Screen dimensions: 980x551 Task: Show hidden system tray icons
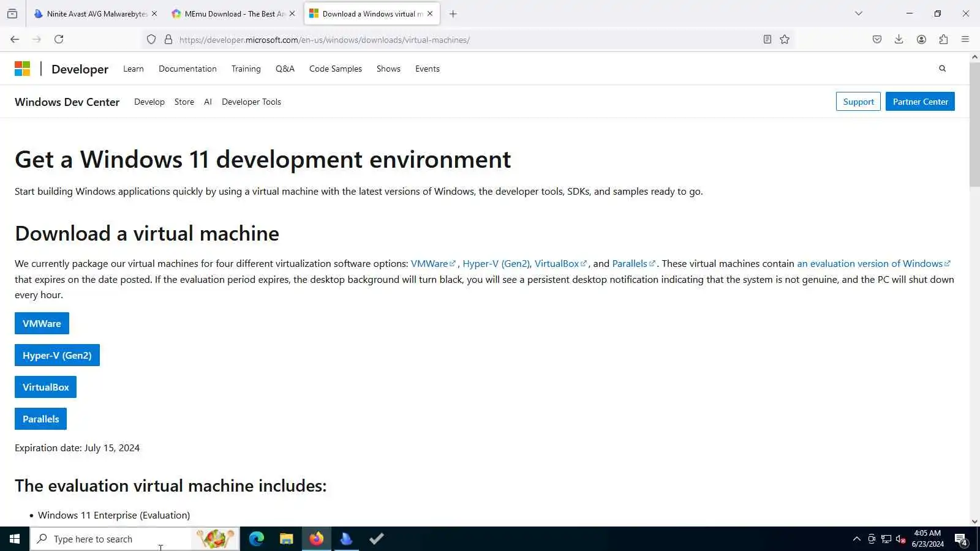click(857, 539)
